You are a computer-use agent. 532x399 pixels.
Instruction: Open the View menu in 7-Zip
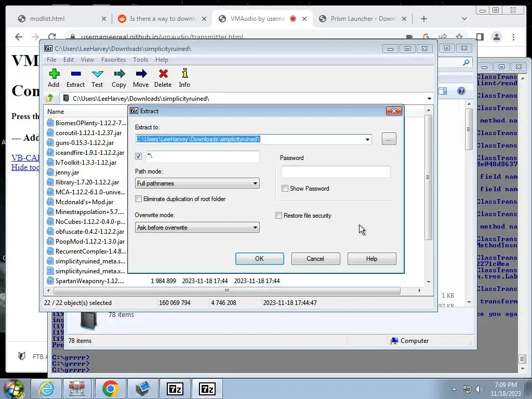(87, 60)
